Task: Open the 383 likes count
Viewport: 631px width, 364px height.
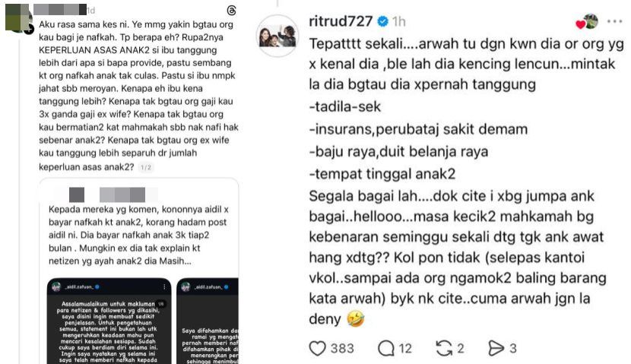Action: 342,348
